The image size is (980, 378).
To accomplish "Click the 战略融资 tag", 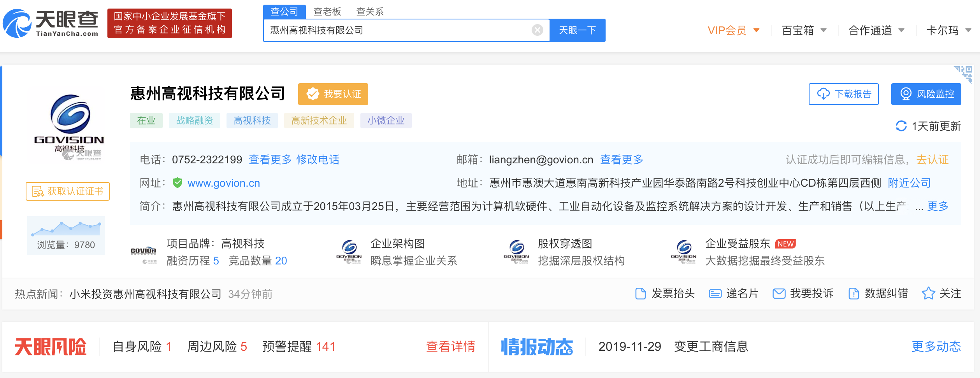I will [195, 121].
